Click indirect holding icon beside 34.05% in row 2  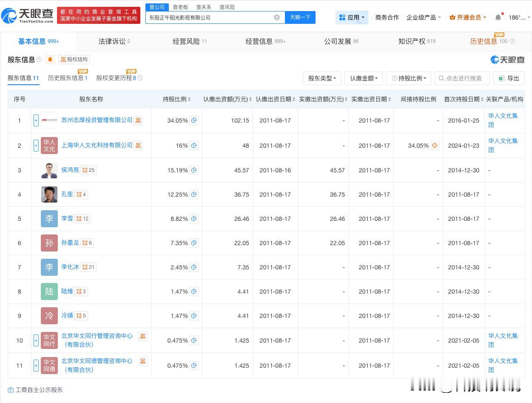435,146
